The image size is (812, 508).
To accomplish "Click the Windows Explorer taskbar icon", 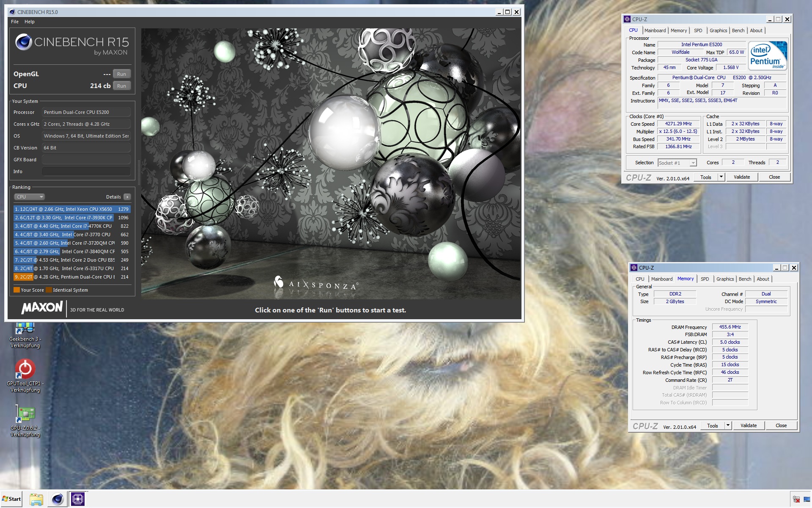I will point(36,499).
